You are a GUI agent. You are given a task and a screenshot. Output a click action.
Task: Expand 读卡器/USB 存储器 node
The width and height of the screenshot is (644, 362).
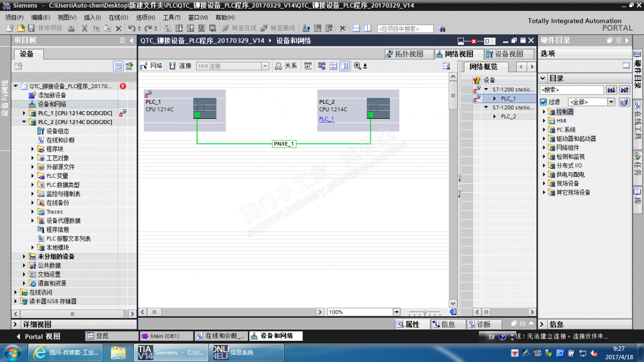(15, 301)
